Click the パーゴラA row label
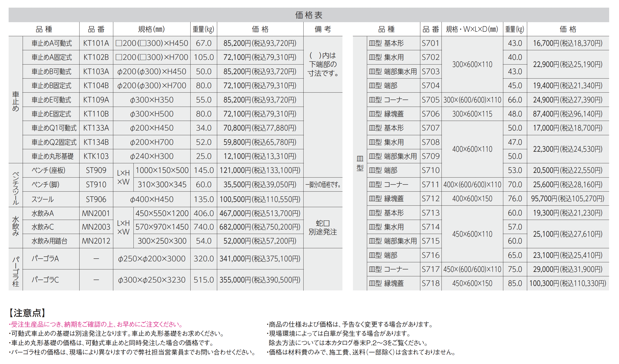This screenshot has width=619, height=364. click(x=45, y=259)
